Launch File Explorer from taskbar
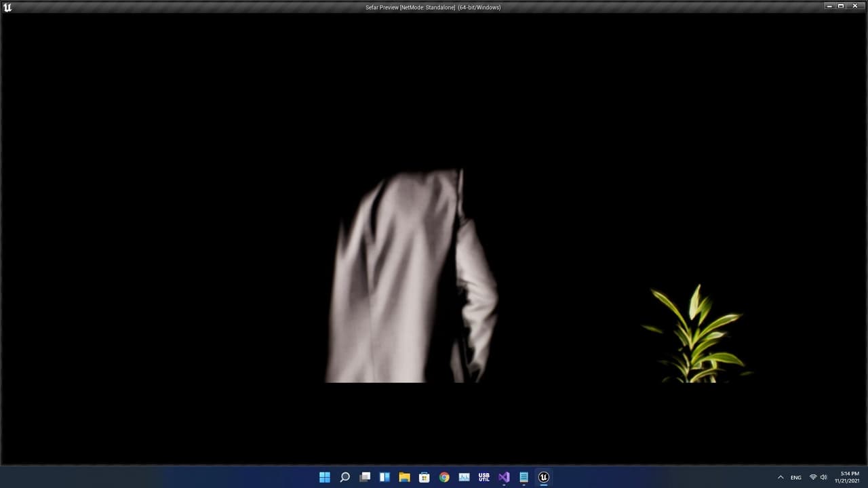 [x=404, y=477]
